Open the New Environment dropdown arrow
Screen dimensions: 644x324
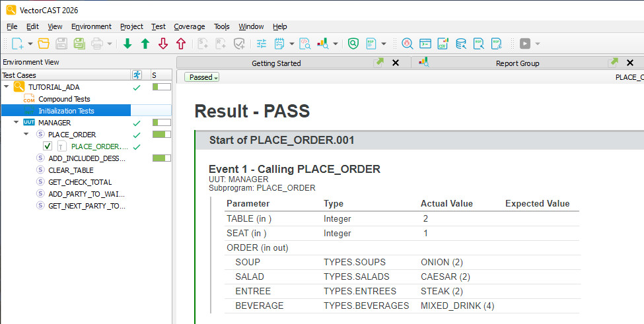[30, 44]
